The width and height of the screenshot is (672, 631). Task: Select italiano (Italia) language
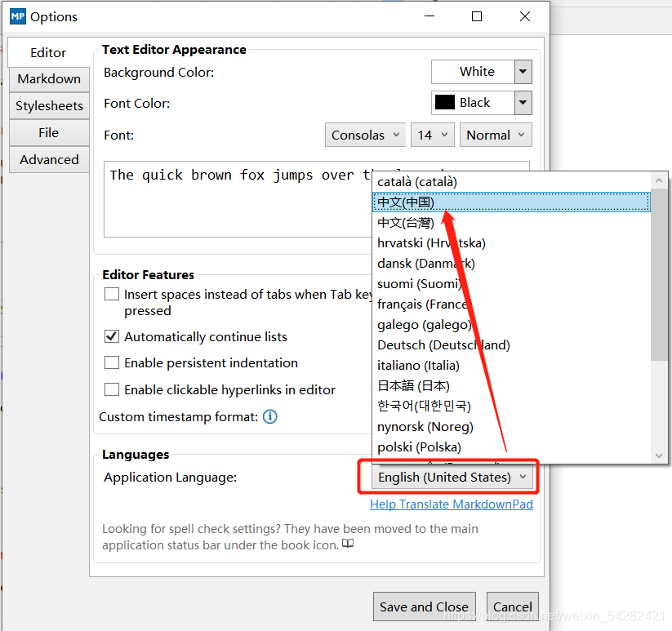click(x=511, y=366)
